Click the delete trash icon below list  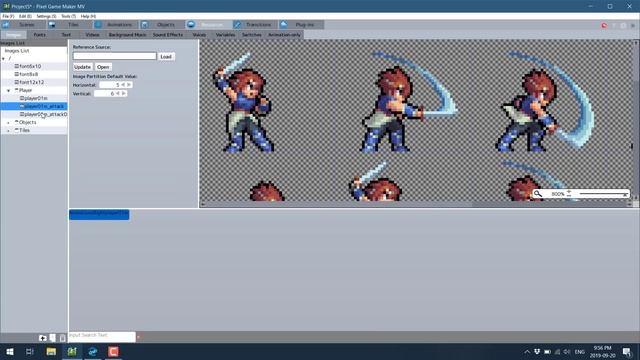(x=62, y=338)
